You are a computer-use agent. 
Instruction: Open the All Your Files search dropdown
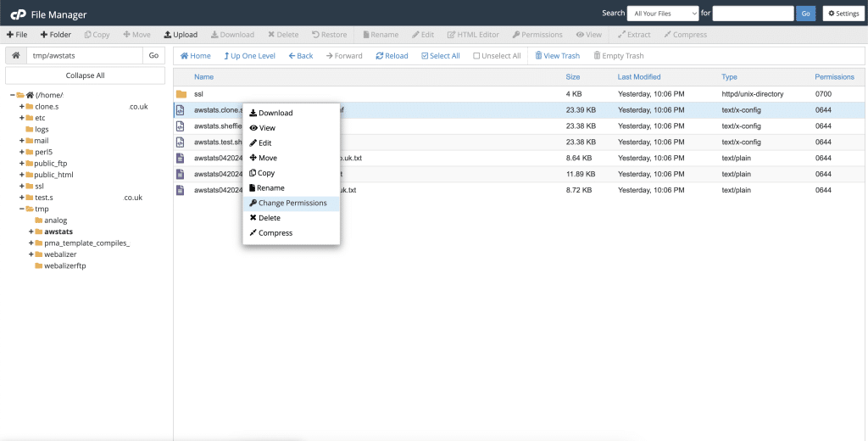pos(663,14)
